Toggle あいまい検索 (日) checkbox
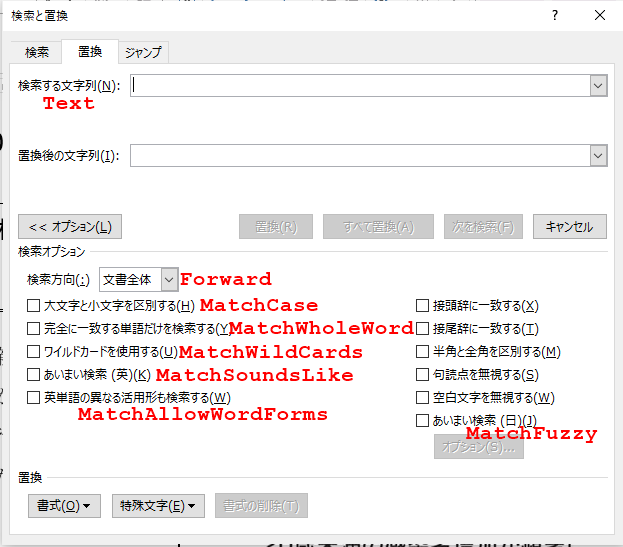Viewport: 623px width, 547px height. click(x=422, y=420)
